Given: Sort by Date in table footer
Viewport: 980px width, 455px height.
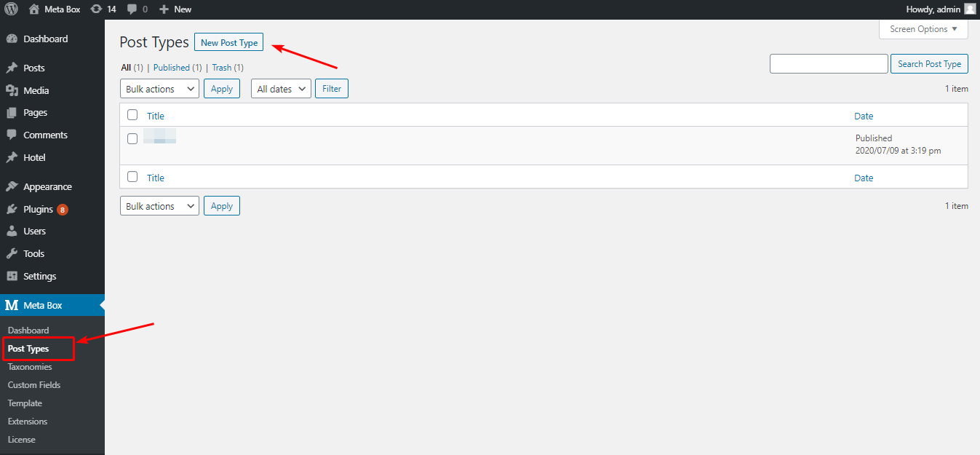Looking at the screenshot, I should 864,178.
